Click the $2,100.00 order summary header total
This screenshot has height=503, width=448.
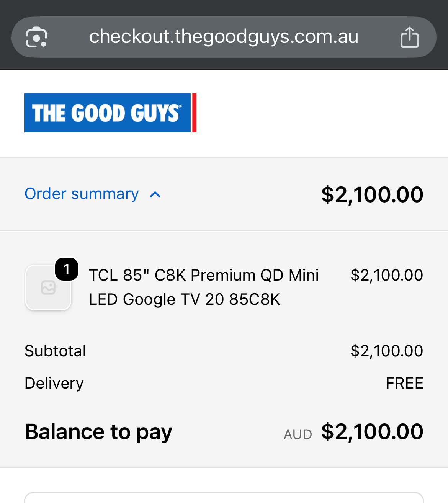point(372,194)
